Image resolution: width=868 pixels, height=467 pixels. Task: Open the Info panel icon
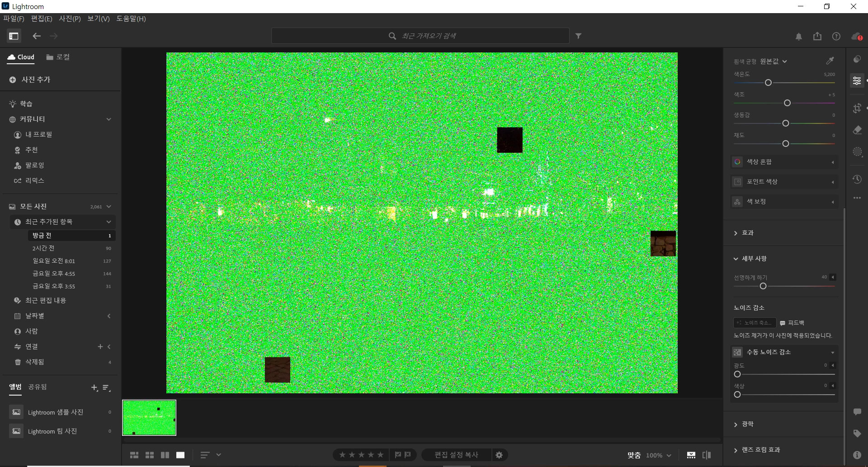857,455
